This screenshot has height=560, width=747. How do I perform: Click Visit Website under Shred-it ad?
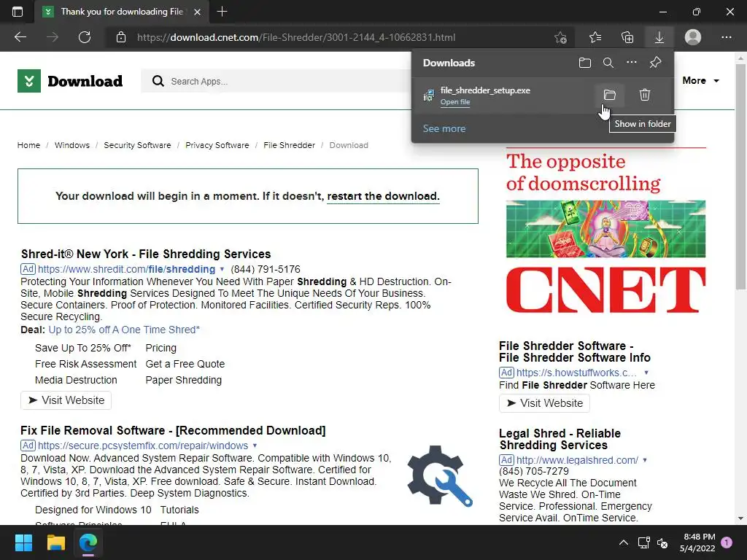tap(66, 400)
